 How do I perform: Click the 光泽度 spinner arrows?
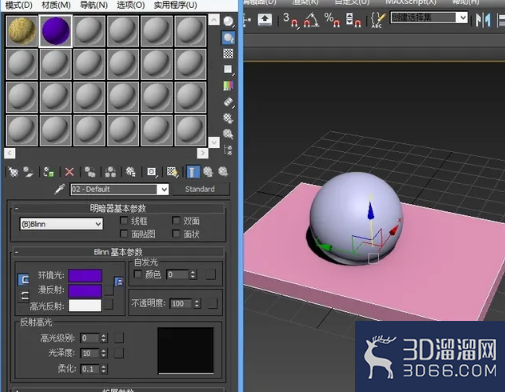click(x=104, y=353)
